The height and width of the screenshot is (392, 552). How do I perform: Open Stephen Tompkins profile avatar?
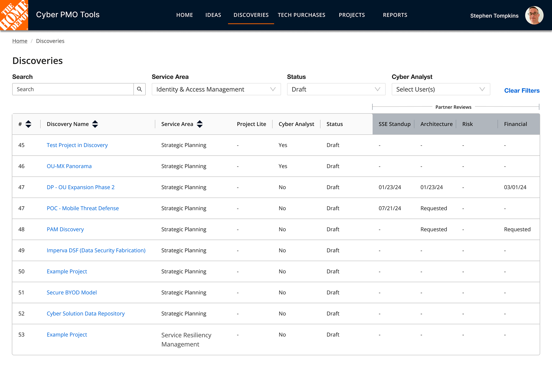point(534,16)
